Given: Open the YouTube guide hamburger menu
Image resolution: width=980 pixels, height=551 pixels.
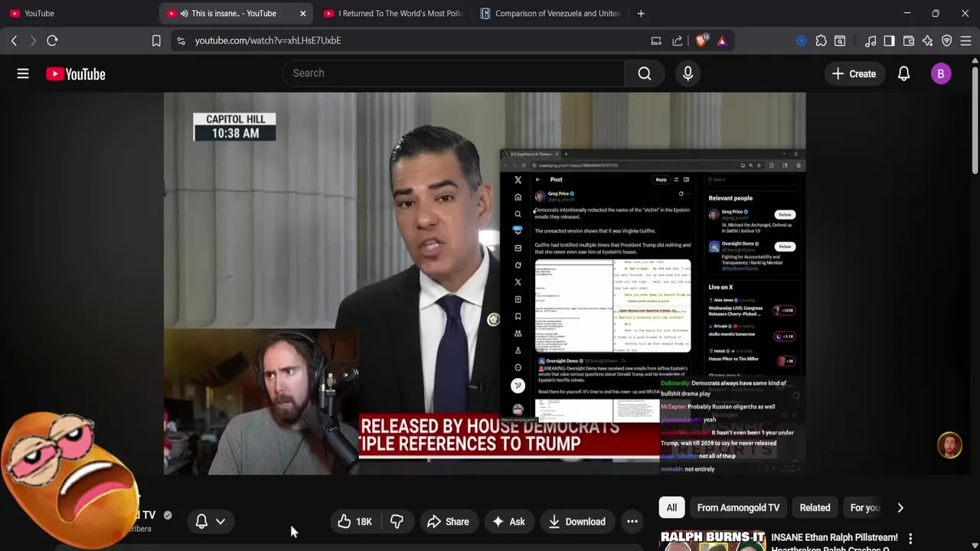Looking at the screenshot, I should click(23, 73).
